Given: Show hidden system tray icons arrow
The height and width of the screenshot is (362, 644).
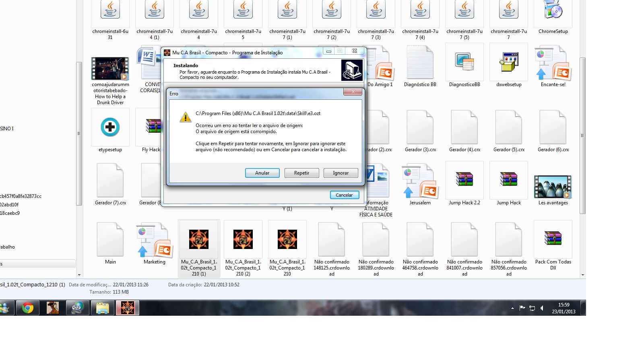Looking at the screenshot, I should 512,308.
